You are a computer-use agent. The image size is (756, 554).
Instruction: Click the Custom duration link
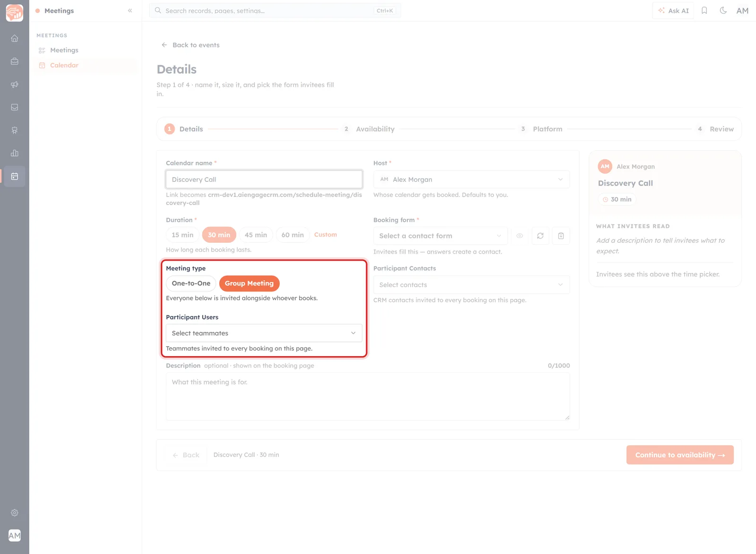(x=326, y=235)
